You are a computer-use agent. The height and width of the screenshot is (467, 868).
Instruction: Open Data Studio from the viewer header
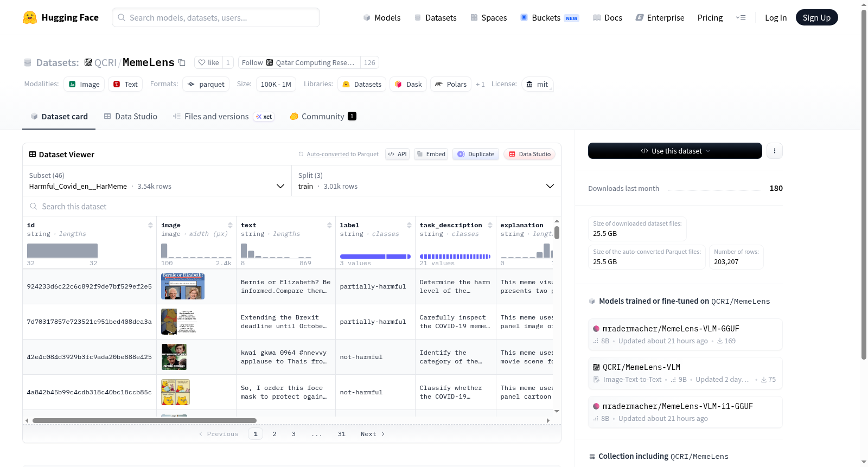tap(529, 154)
